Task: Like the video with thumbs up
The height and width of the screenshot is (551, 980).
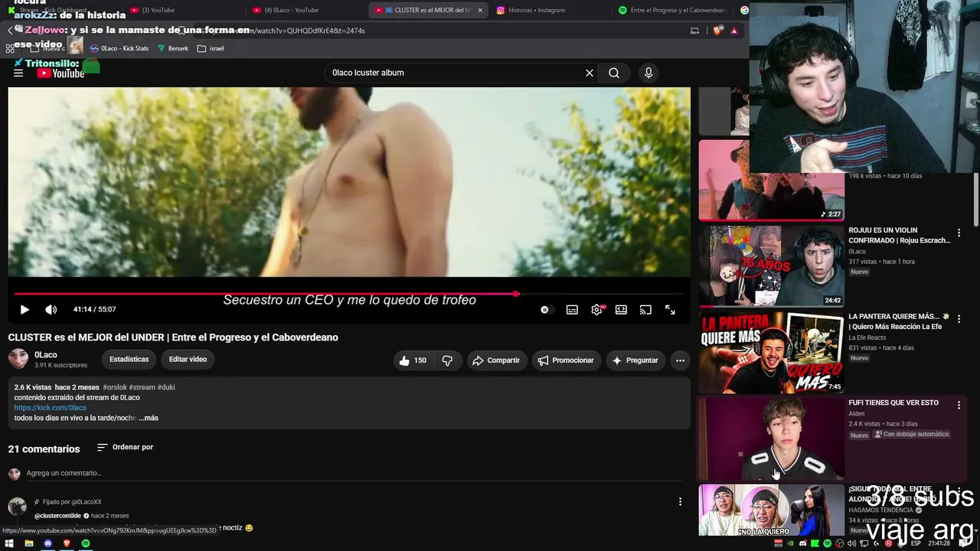Action: [x=413, y=360]
